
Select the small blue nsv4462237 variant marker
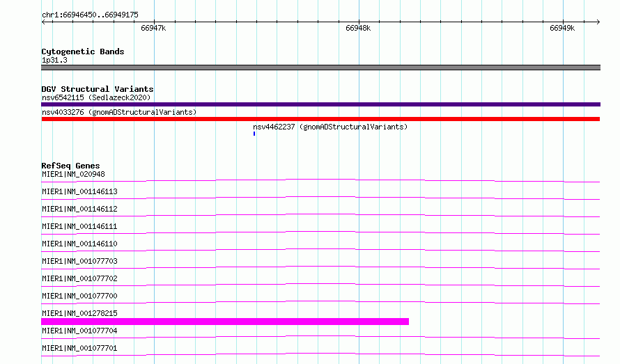[x=254, y=134]
